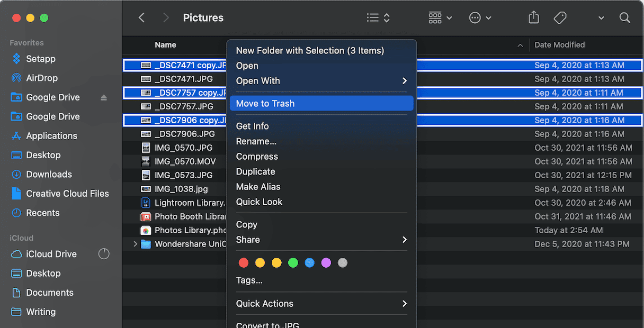
Task: Apply the red color tag
Action: click(244, 263)
